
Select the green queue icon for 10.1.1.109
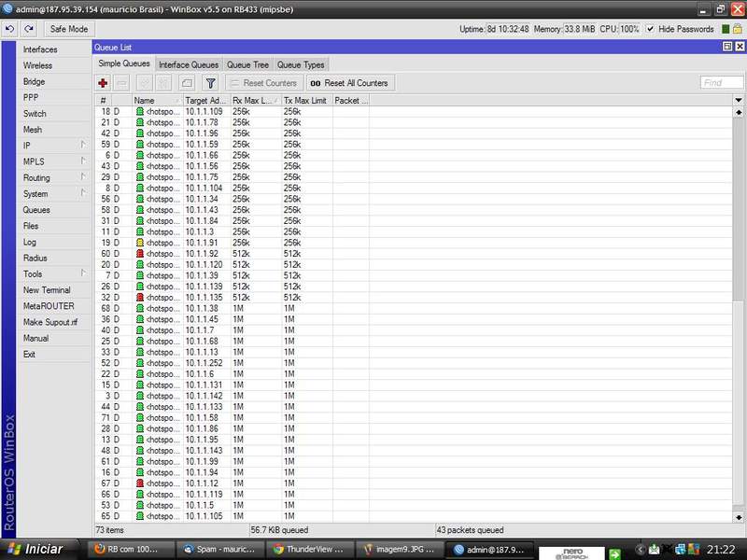point(139,111)
